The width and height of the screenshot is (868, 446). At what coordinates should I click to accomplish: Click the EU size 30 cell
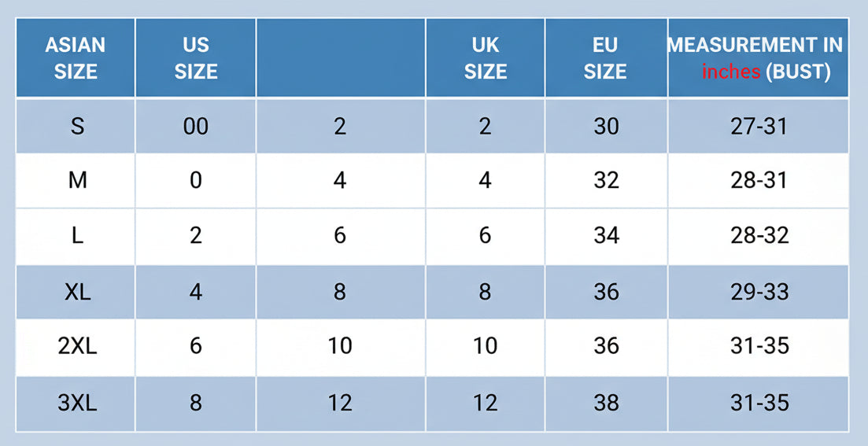point(606,126)
